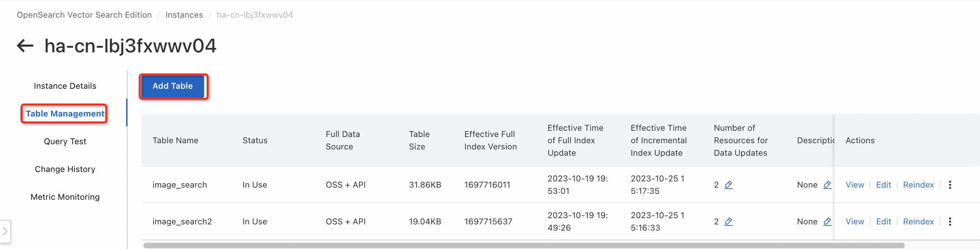Viewport: 980px width, 249px height.
Task: Click the horizontal table scrollbar
Action: [524, 245]
